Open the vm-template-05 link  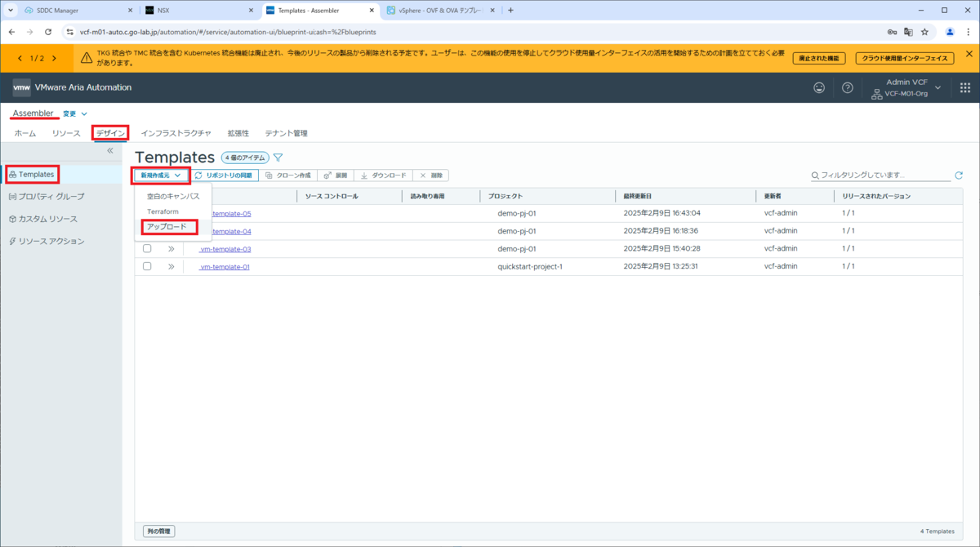(x=231, y=214)
